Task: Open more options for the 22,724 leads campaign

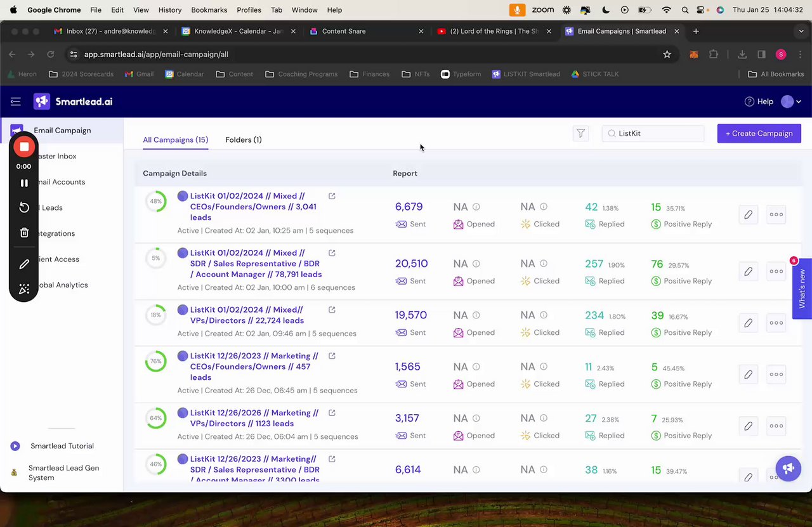Action: (776, 323)
